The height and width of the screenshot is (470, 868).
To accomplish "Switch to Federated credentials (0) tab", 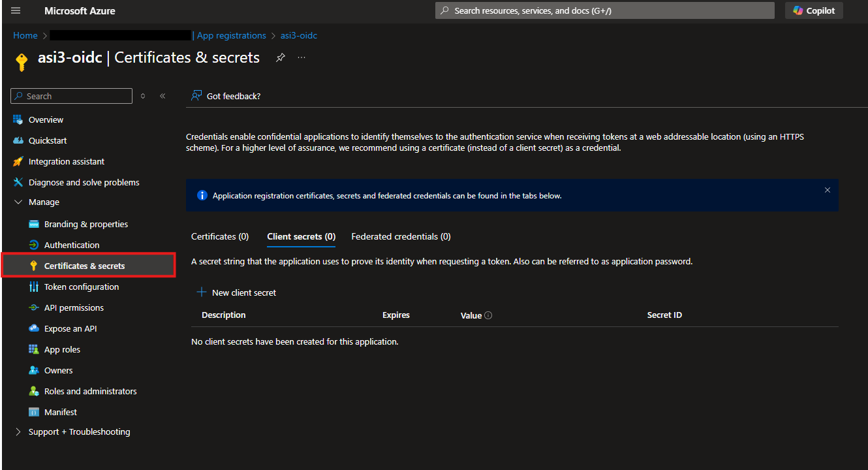I will [401, 236].
